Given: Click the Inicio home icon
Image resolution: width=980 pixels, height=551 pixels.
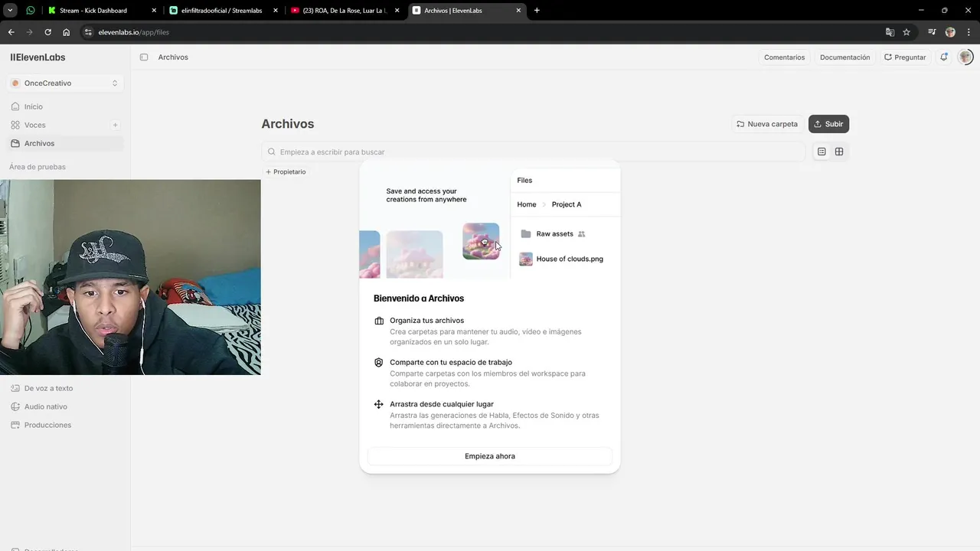Looking at the screenshot, I should click(x=15, y=106).
